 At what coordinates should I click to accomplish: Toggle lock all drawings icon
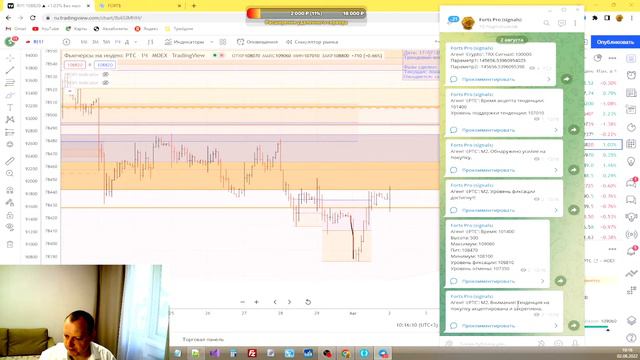tap(10, 215)
